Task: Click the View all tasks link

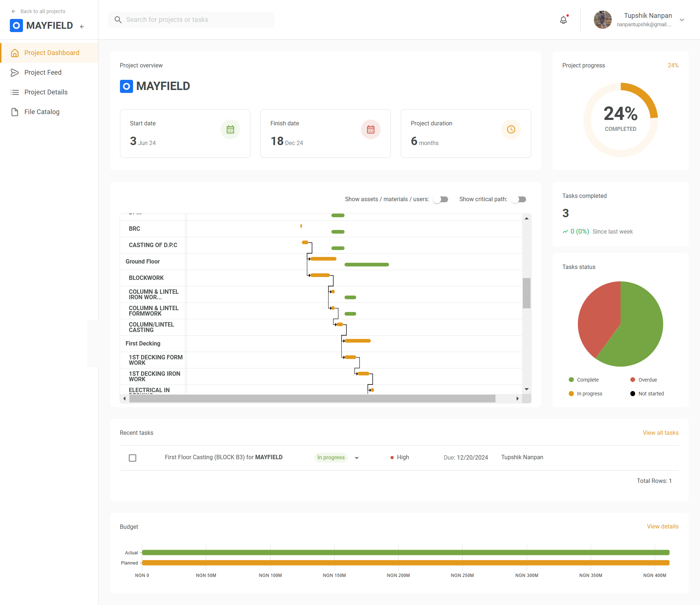Action: [660, 433]
